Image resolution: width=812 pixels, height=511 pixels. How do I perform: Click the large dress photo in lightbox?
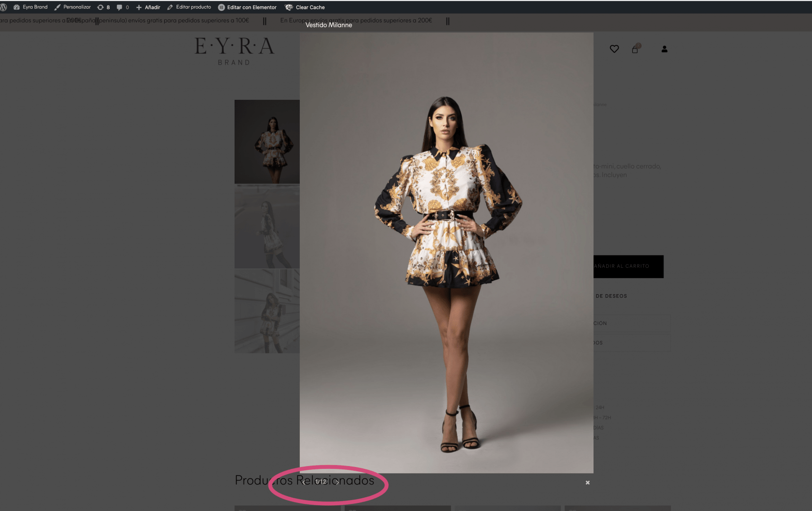pyautogui.click(x=446, y=253)
